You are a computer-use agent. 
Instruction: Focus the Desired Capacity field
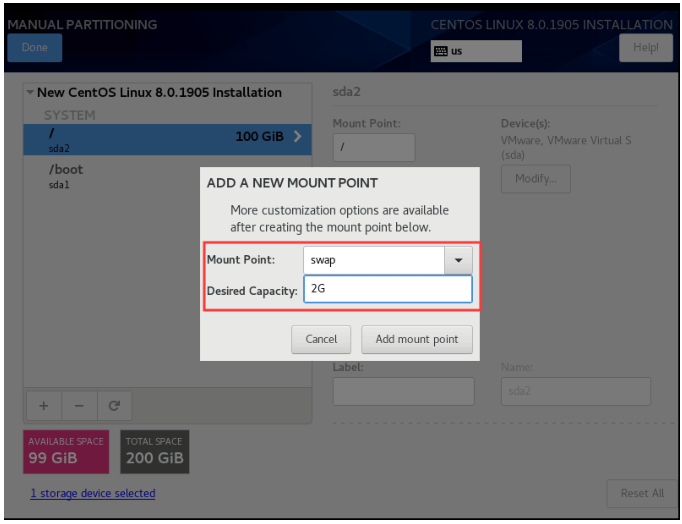(x=387, y=289)
